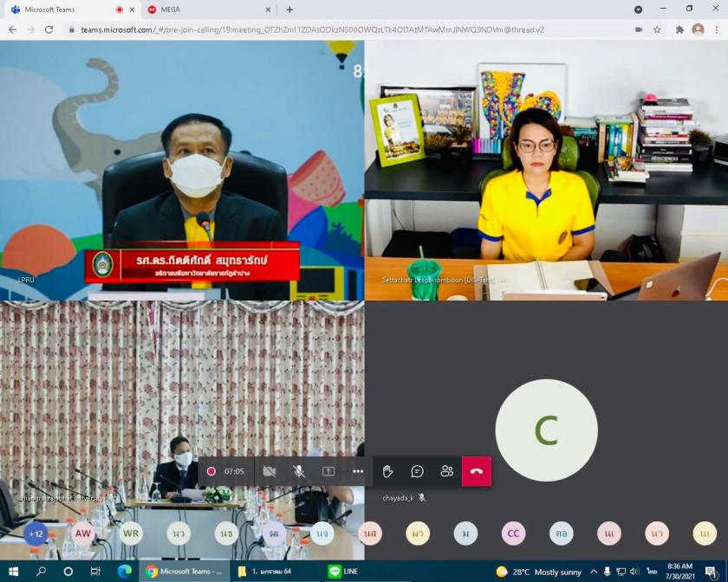Viewport: 728px width, 582px height.
Task: Select participant avatar WR
Action: click(131, 533)
